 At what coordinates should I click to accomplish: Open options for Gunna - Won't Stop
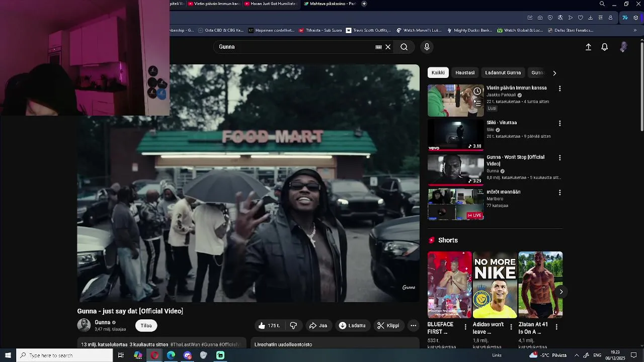point(559,158)
